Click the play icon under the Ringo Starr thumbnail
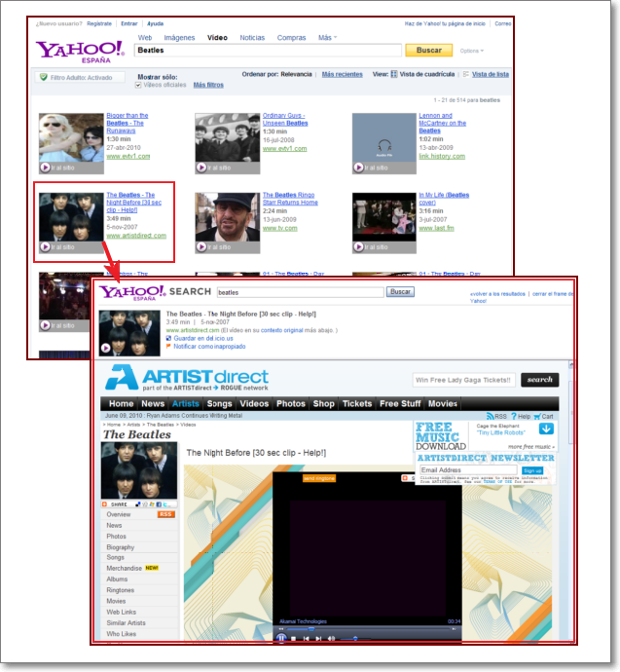This screenshot has height=672, width=620. point(201,246)
